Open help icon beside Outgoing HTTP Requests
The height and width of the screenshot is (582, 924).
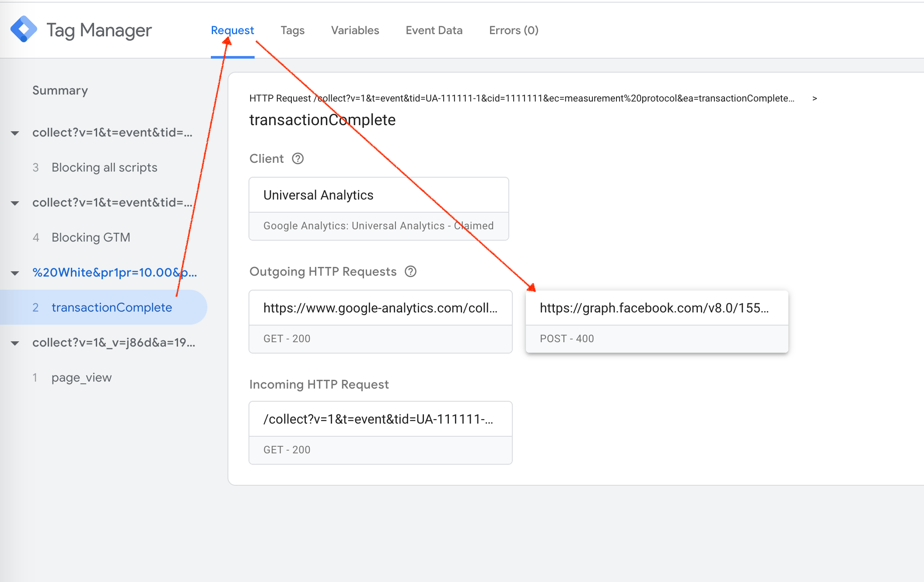click(x=411, y=272)
